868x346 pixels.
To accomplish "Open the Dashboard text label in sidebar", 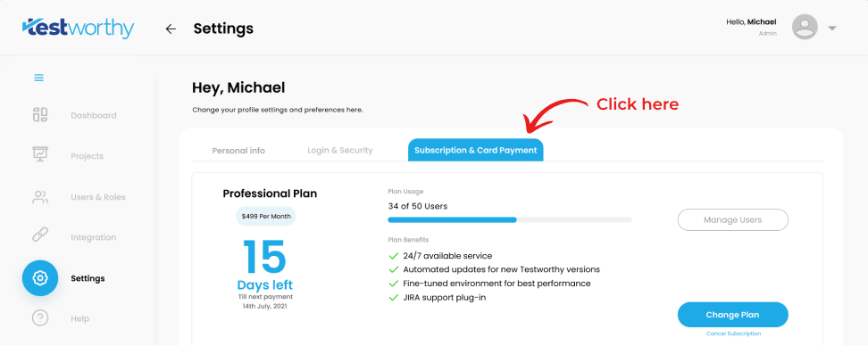I will pos(94,116).
